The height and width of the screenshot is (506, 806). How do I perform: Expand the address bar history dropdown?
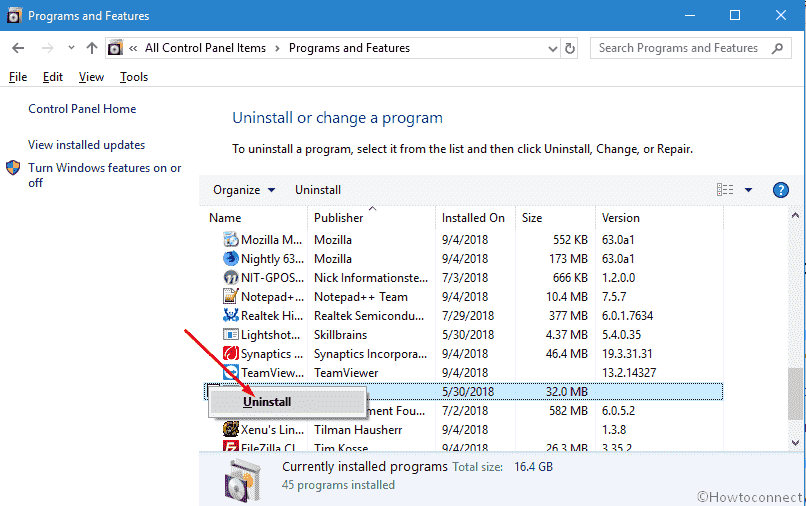pyautogui.click(x=553, y=48)
